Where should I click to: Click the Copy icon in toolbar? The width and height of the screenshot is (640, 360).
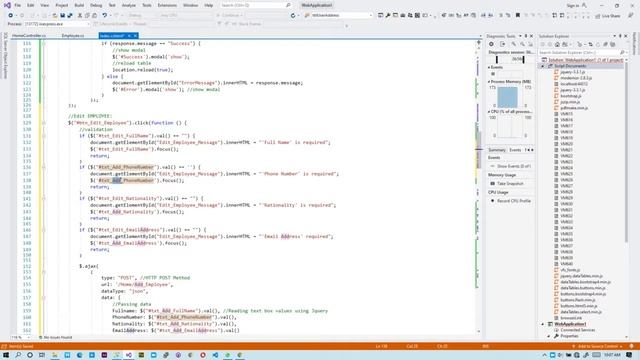tap(87, 16)
